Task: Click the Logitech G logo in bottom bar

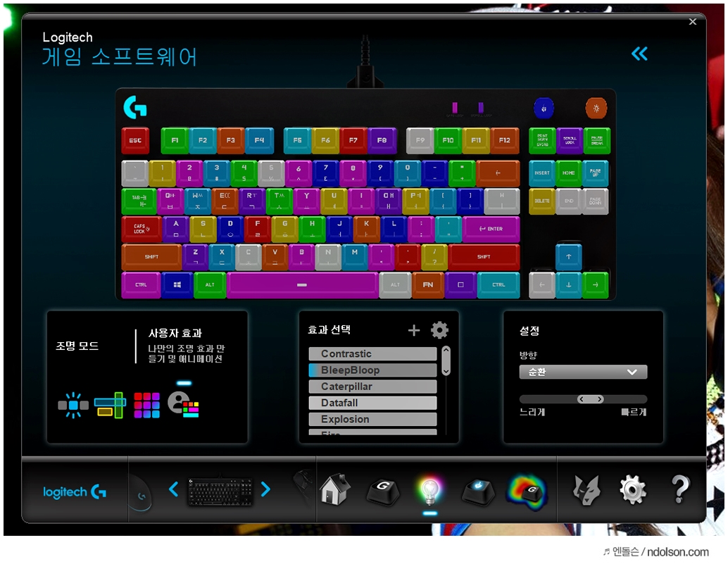Action: (x=75, y=491)
